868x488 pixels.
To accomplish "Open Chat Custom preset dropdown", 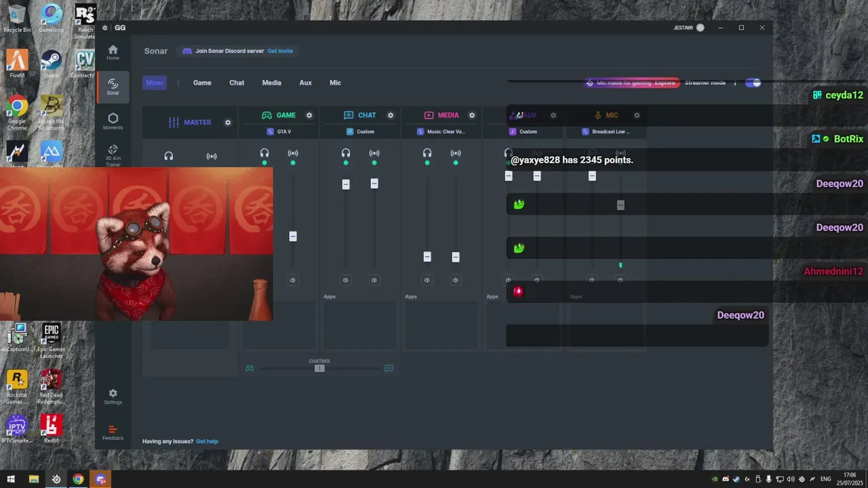I will (361, 131).
